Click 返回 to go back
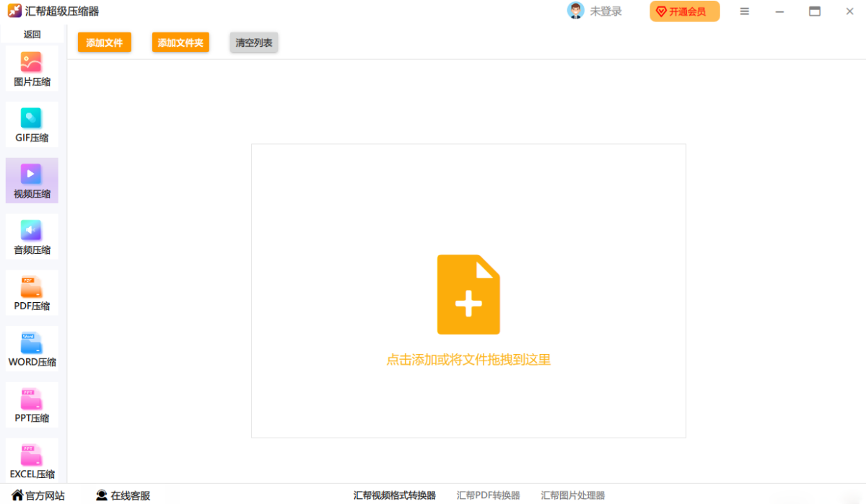The image size is (866, 504). [x=32, y=34]
